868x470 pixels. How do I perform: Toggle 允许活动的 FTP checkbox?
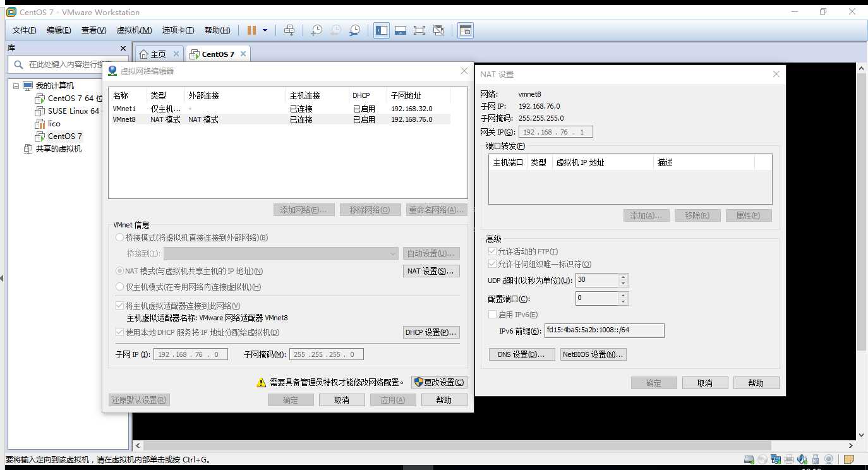coord(493,251)
